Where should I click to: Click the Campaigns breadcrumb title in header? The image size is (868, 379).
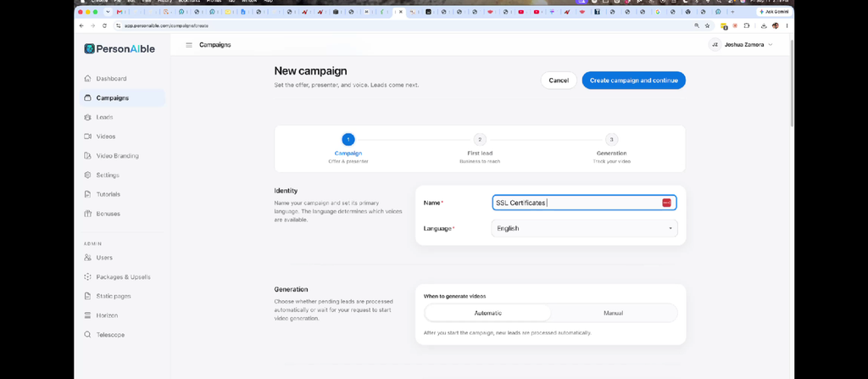pyautogui.click(x=214, y=45)
